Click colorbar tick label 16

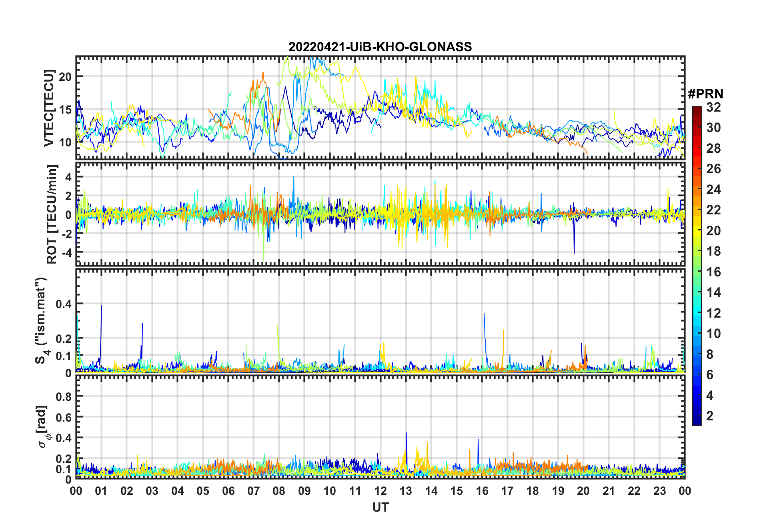(x=713, y=272)
